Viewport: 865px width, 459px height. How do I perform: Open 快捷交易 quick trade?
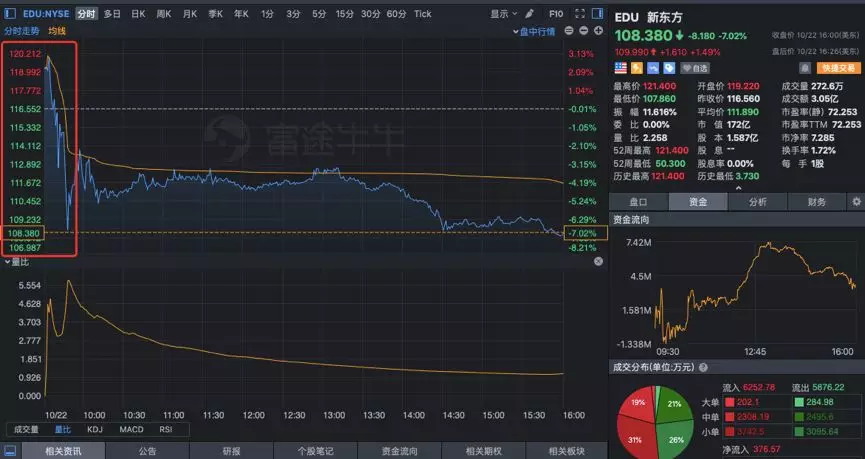[x=839, y=68]
